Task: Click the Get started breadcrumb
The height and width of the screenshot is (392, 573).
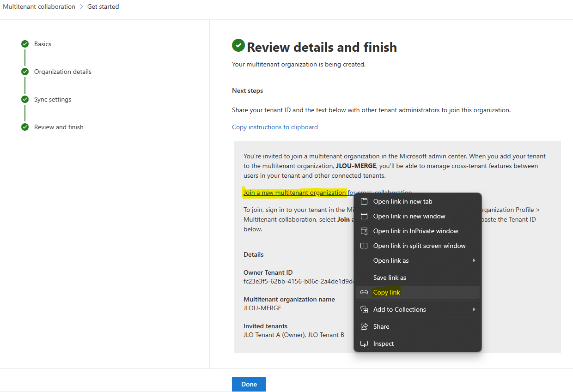Action: (x=103, y=6)
